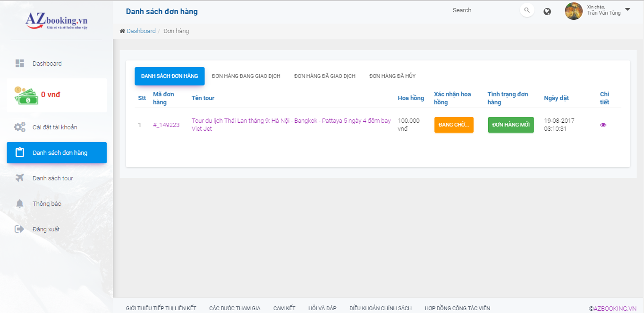The image size is (644, 313).
Task: View order details with the eye icon
Action: [603, 125]
